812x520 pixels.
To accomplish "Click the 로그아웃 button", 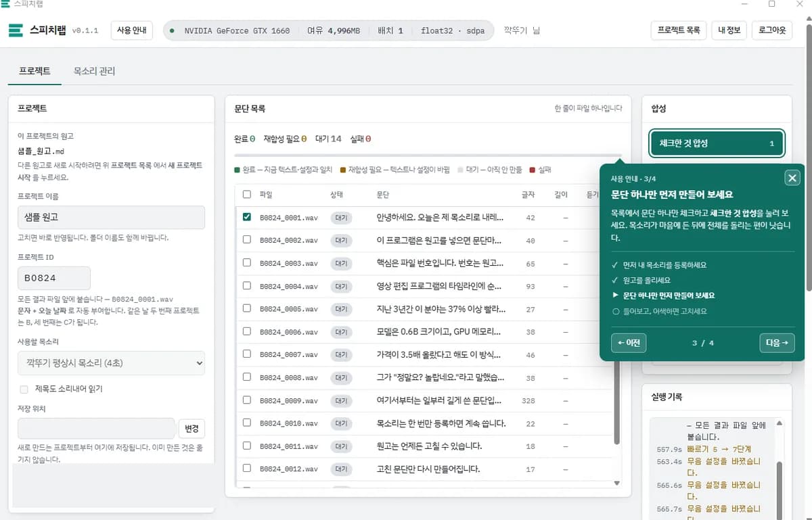I will pyautogui.click(x=772, y=30).
